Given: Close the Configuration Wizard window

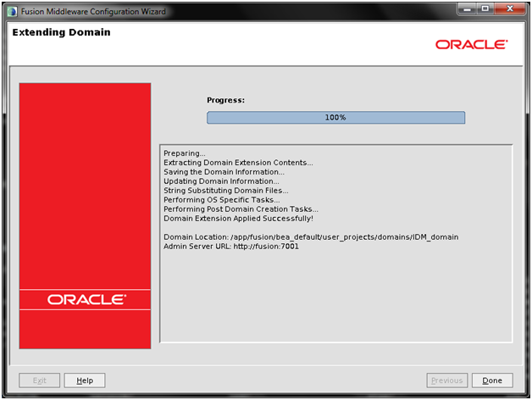Looking at the screenshot, I should click(x=510, y=8).
